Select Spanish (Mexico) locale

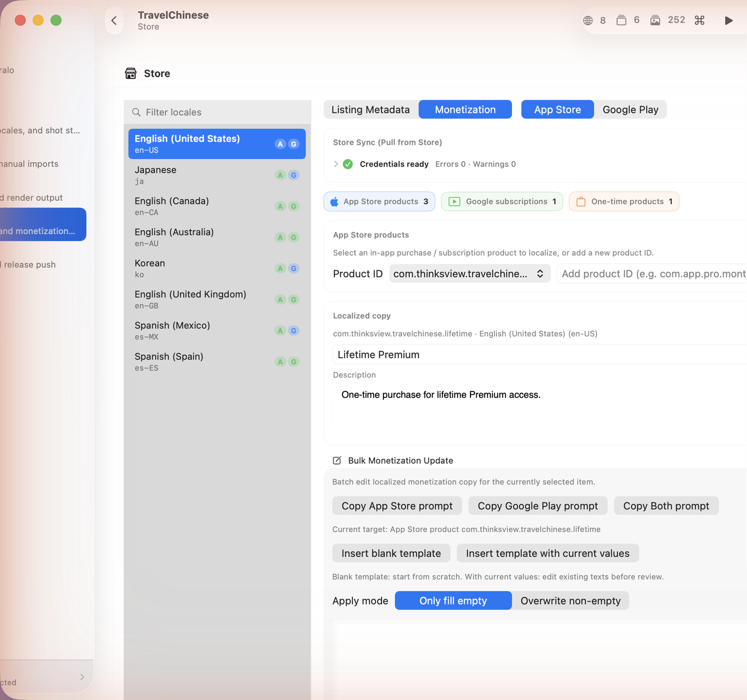(217, 331)
